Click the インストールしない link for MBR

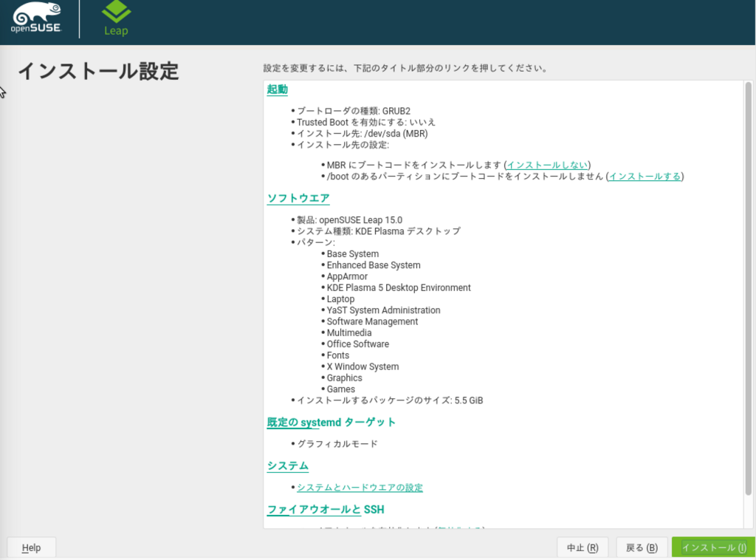pos(547,165)
